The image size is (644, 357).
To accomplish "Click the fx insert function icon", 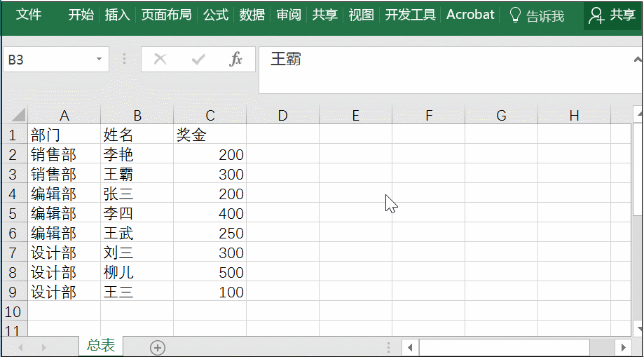I will point(235,60).
